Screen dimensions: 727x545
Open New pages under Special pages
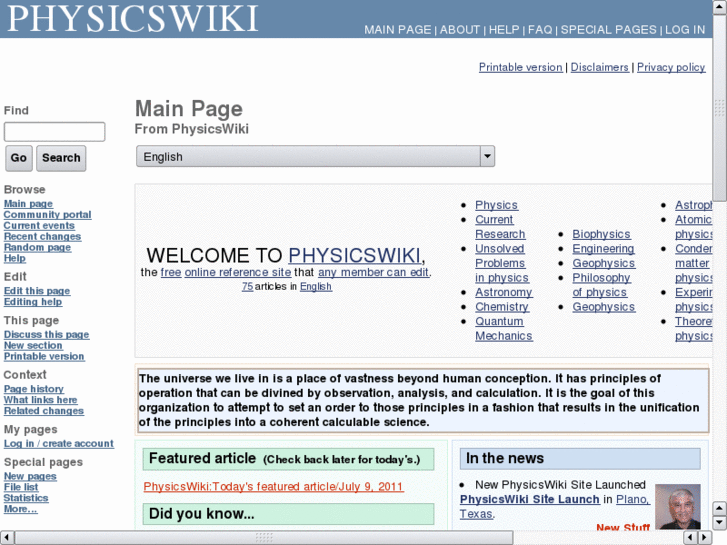coord(30,476)
